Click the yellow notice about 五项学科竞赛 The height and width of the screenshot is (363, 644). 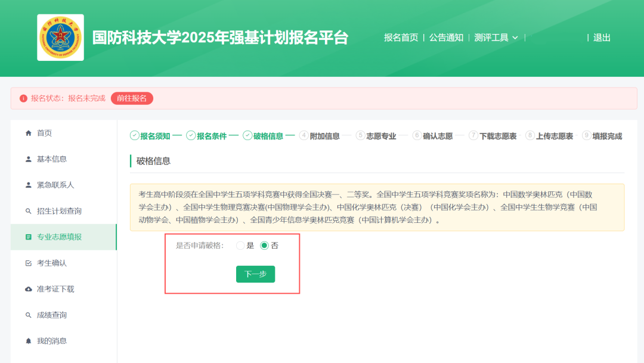tap(377, 207)
